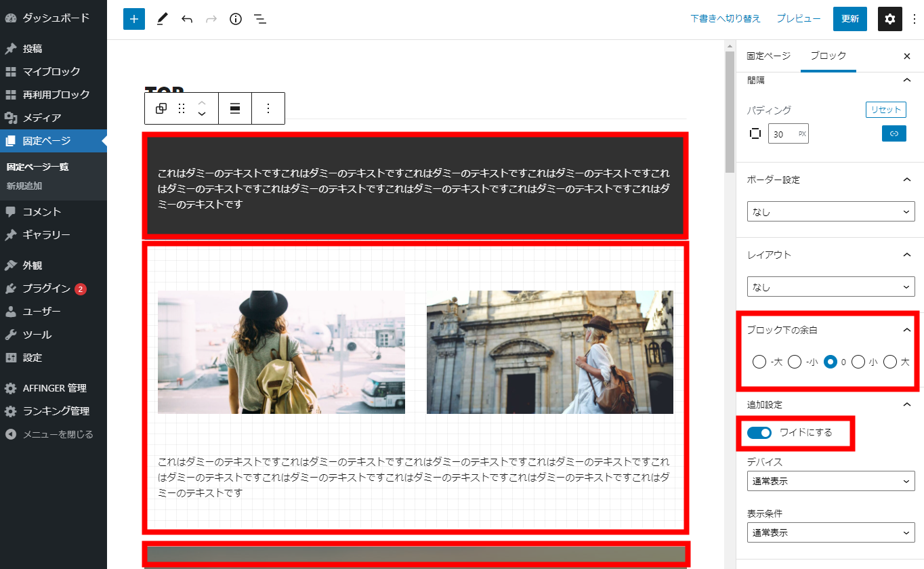The image size is (924, 569).
Task: Click the block type group icon
Action: [x=161, y=108]
